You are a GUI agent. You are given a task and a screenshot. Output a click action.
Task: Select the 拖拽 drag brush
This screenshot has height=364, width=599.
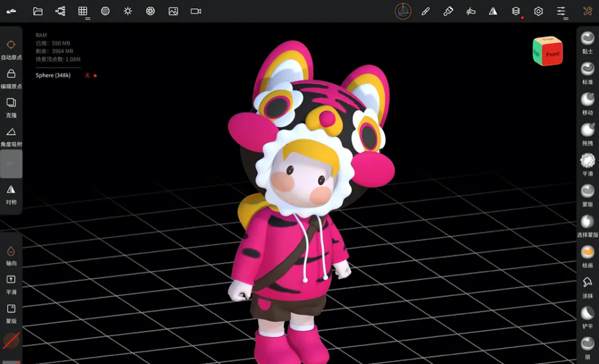tap(587, 134)
